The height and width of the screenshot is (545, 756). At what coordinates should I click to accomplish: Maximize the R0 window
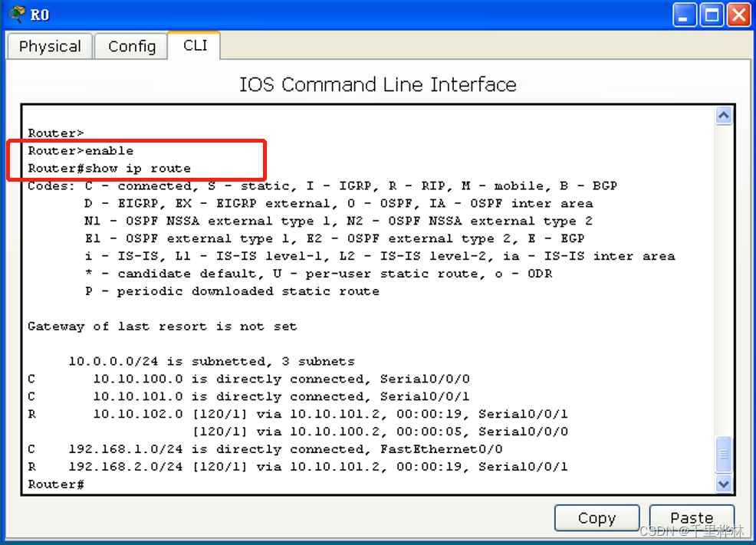click(712, 15)
